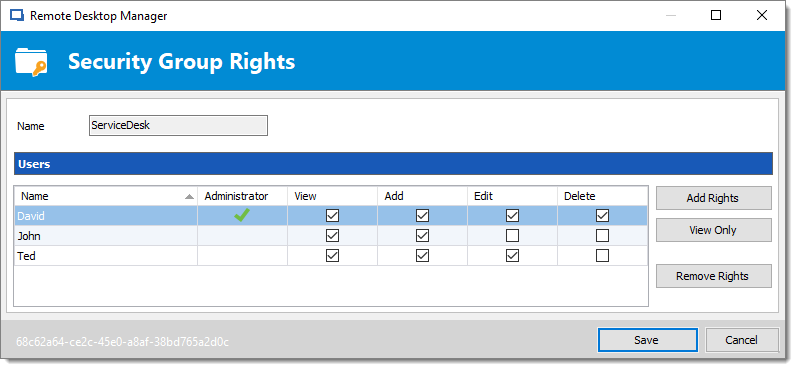Viewport: 796px width, 369px height.
Task: Select the user row named David
Action: click(331, 216)
